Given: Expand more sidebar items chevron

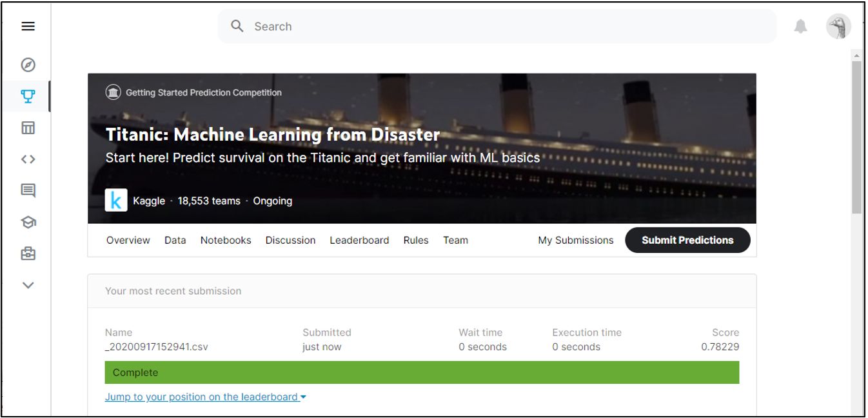Looking at the screenshot, I should 28,285.
